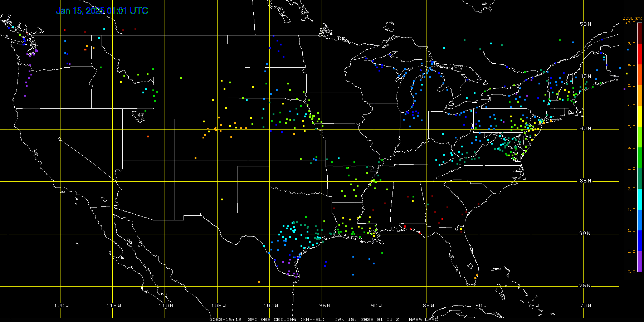Click the red-orange 5.0–6.0 km legend band
The height and width of the screenshot is (322, 644).
point(640,75)
